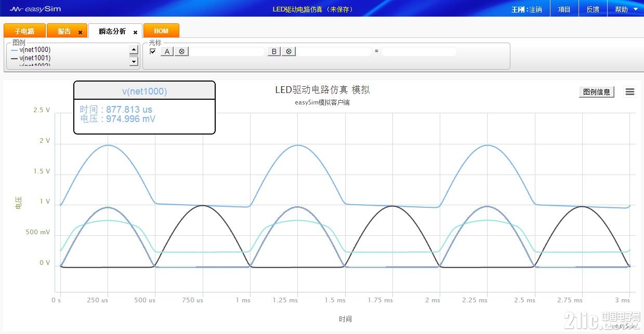Click 注销 to log out
This screenshot has height=334, width=644.
coord(536,9)
